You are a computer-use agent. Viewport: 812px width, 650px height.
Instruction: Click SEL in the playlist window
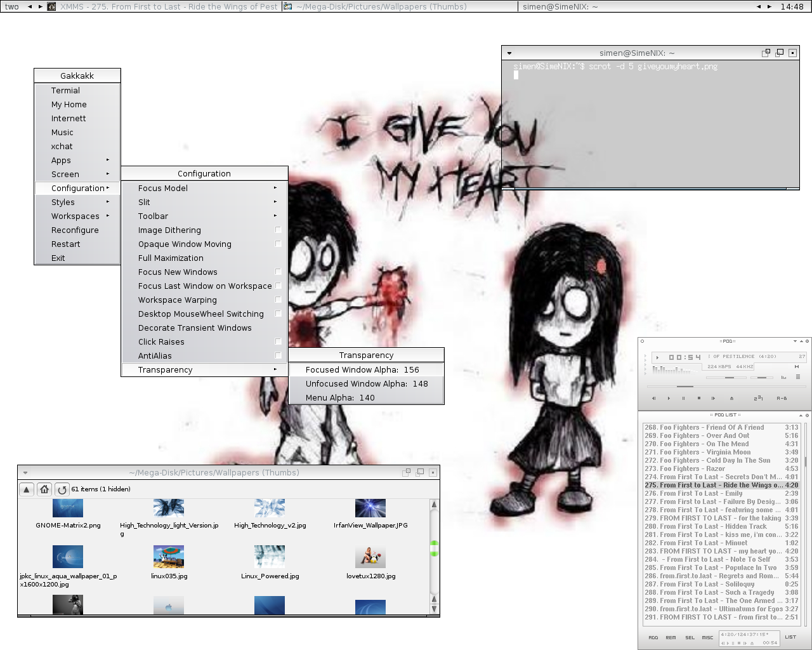click(x=690, y=637)
